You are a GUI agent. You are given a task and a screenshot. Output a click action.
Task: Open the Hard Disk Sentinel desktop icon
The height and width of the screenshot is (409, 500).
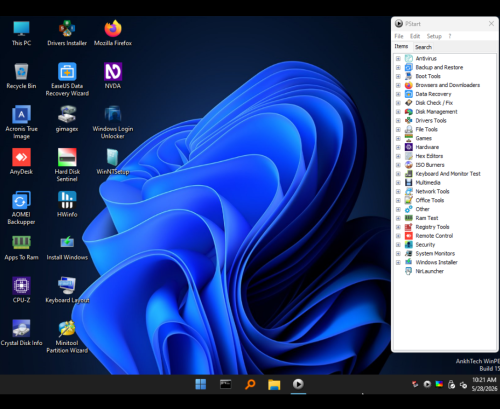point(67,165)
